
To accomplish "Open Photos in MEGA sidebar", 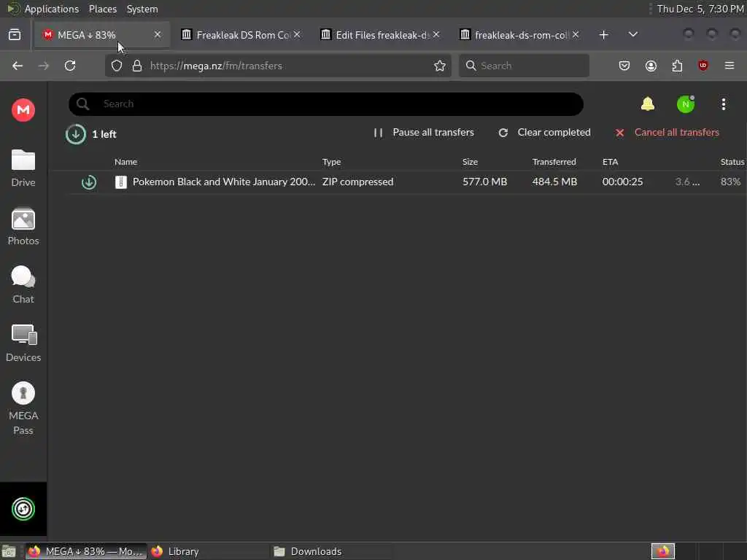I will click(23, 227).
